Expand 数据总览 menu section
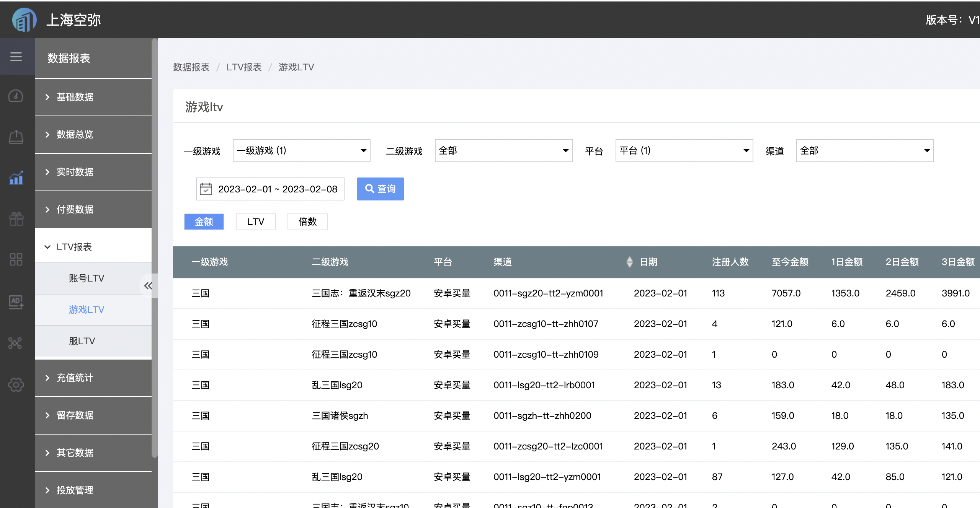The height and width of the screenshot is (508, 980). tap(93, 135)
